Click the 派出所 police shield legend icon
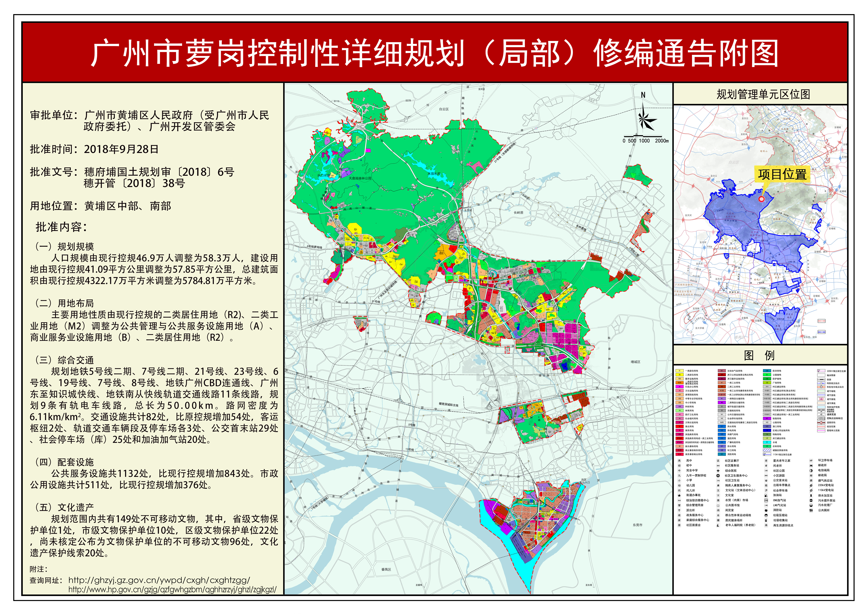The height and width of the screenshot is (614, 868). [679, 510]
